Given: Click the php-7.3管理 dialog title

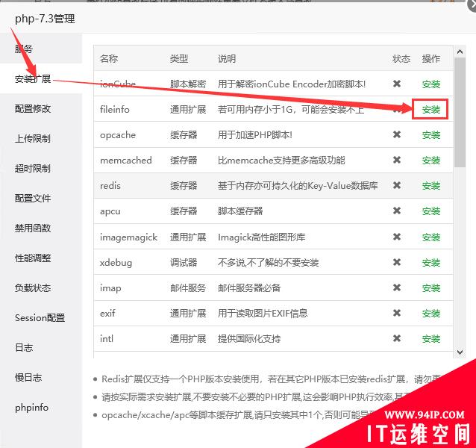Looking at the screenshot, I should tap(45, 19).
